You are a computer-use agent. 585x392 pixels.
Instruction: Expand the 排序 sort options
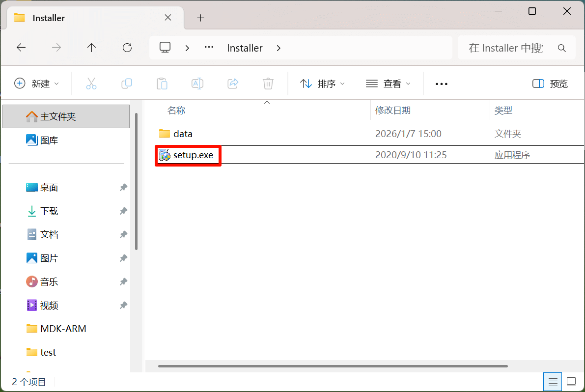pyautogui.click(x=322, y=84)
